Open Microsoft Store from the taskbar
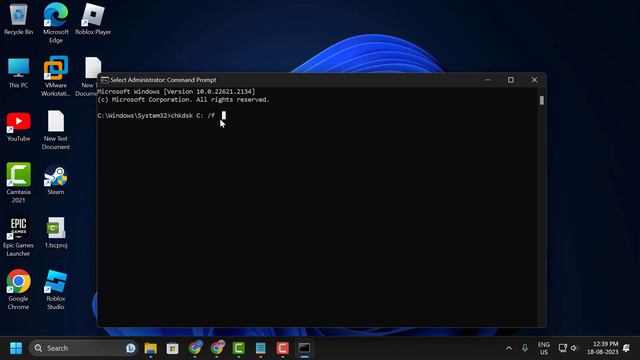Image resolution: width=640 pixels, height=360 pixels. (173, 348)
